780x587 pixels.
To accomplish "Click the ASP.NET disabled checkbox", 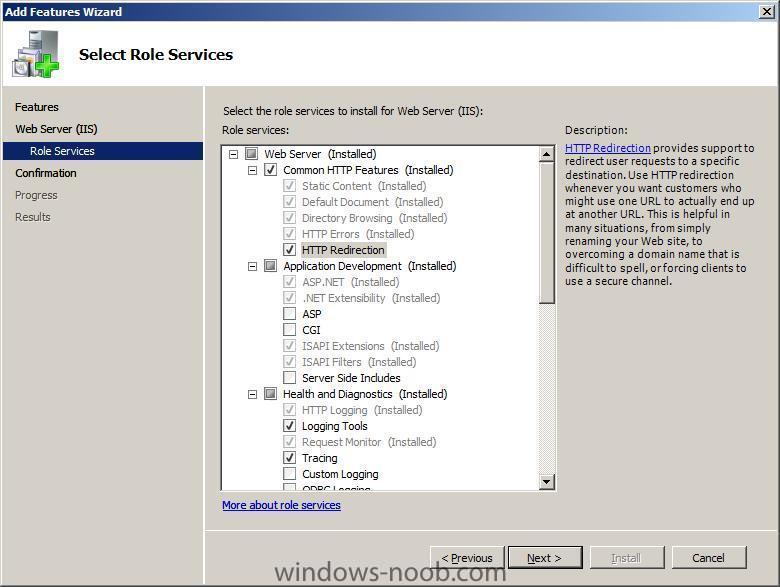I will click(289, 282).
